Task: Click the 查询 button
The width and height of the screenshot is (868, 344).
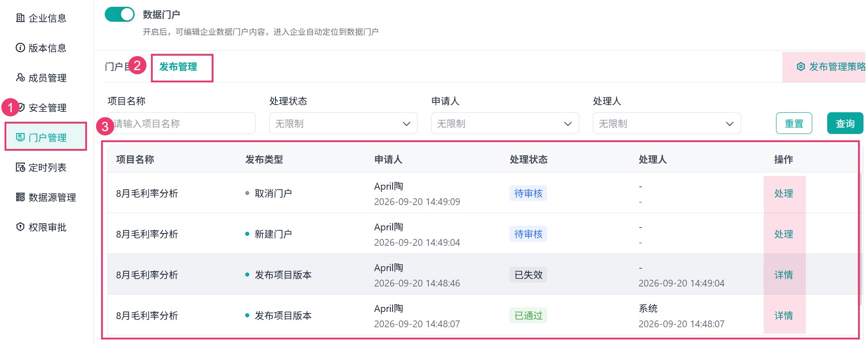Action: [x=845, y=123]
